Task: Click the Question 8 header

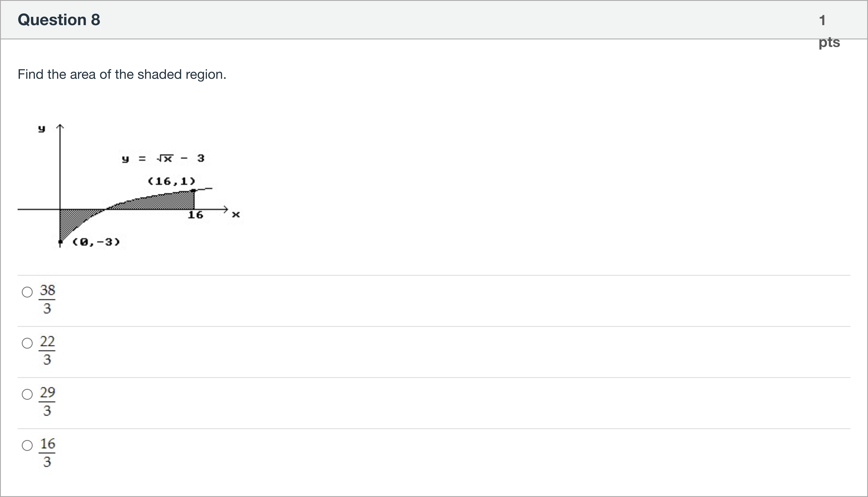Action: (x=59, y=19)
